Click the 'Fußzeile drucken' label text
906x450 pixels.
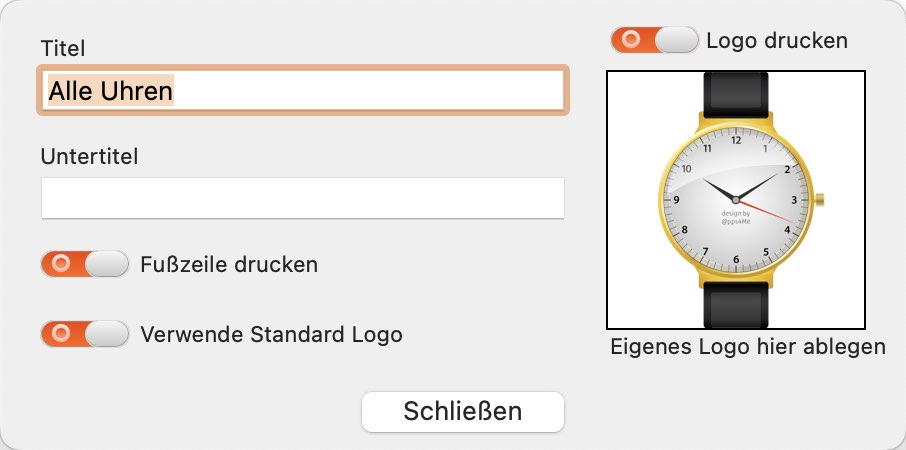[229, 265]
